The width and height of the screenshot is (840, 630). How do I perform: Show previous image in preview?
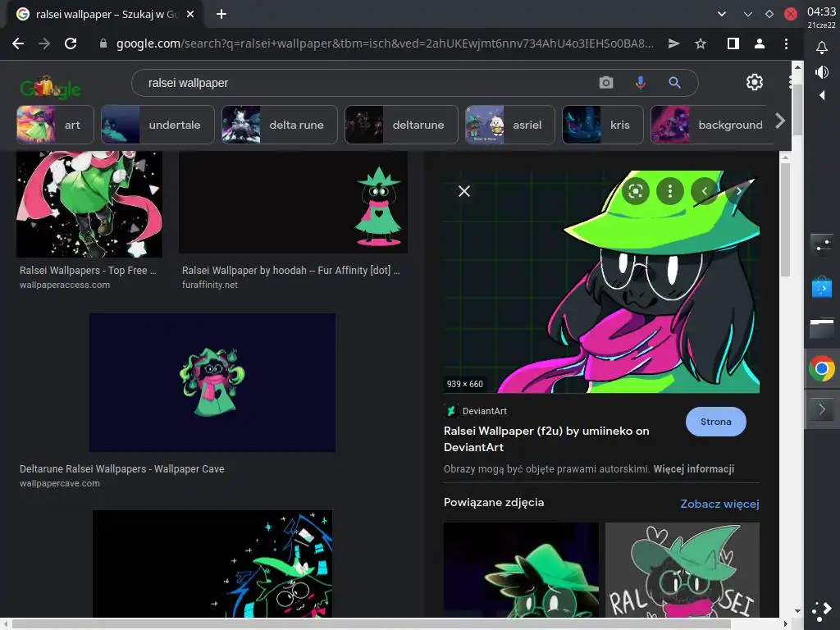pyautogui.click(x=704, y=190)
